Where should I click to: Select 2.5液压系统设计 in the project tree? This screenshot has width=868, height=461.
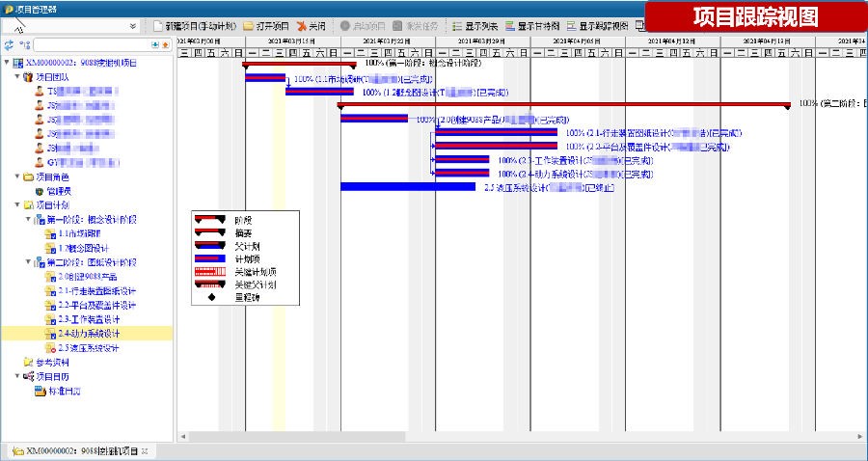[x=88, y=348]
